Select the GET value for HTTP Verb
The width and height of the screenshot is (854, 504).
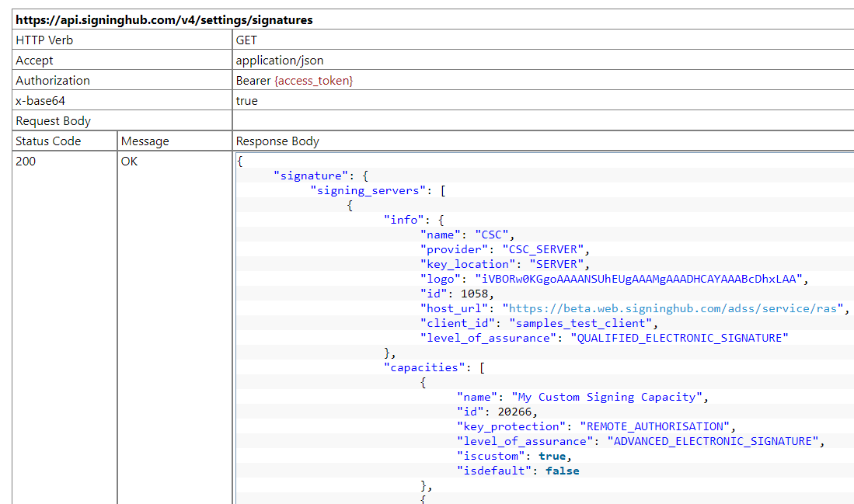coord(246,40)
